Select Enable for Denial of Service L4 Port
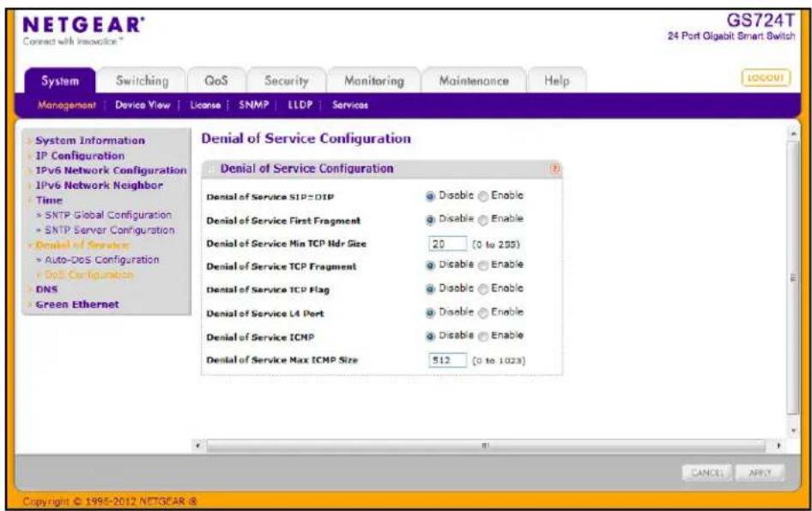Viewport: 812px width, 511px height. pyautogui.click(x=483, y=313)
